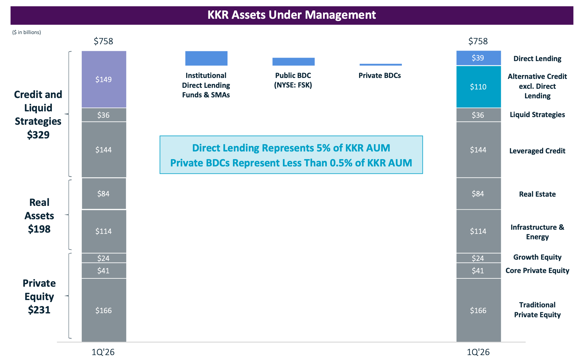Click the Real Assets $198 label
Image resolution: width=588 pixels, height=364 pixels.
click(39, 216)
